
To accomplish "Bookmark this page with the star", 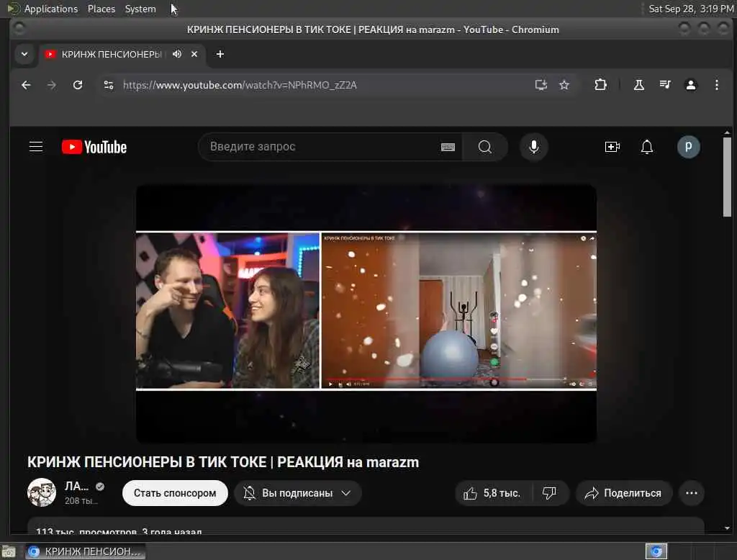I will tap(564, 85).
